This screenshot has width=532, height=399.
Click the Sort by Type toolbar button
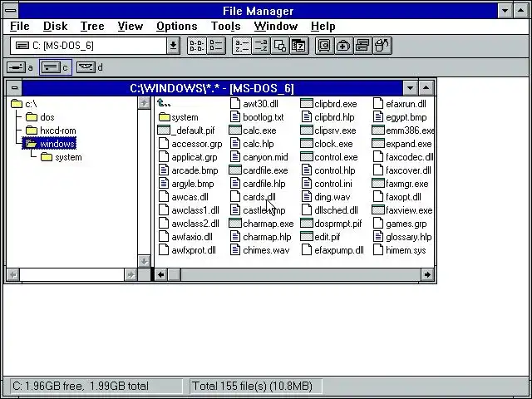[260, 46]
